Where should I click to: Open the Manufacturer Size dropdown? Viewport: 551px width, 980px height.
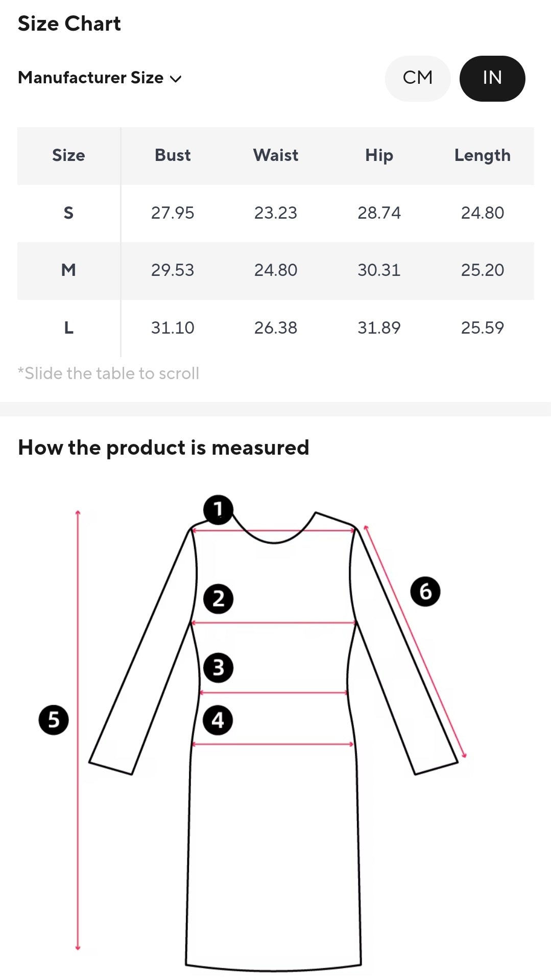(100, 78)
